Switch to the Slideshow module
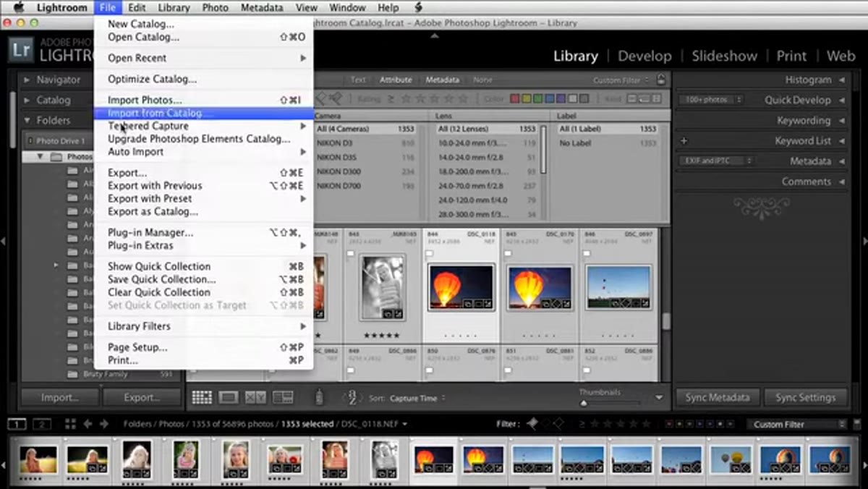The width and height of the screenshot is (868, 489). (724, 56)
